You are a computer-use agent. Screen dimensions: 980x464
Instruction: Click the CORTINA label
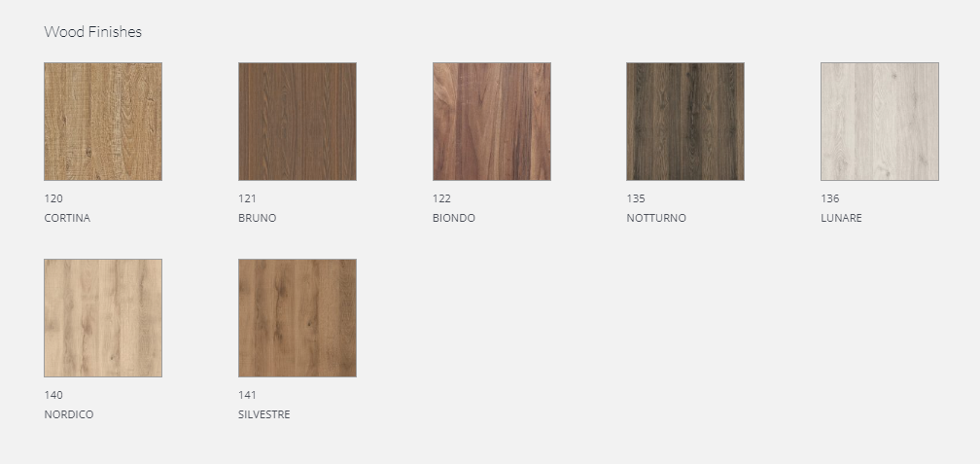(x=67, y=218)
